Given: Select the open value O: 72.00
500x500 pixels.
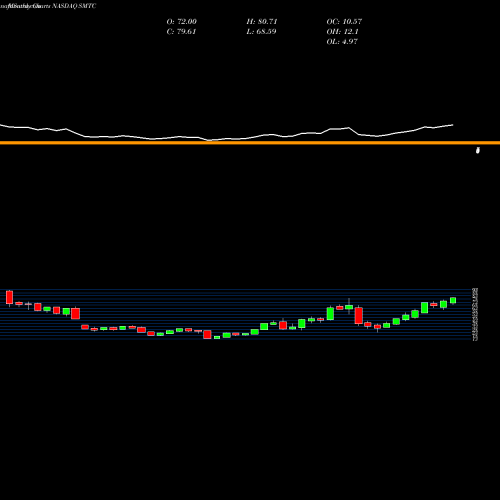Looking at the screenshot, I should click(x=182, y=22).
